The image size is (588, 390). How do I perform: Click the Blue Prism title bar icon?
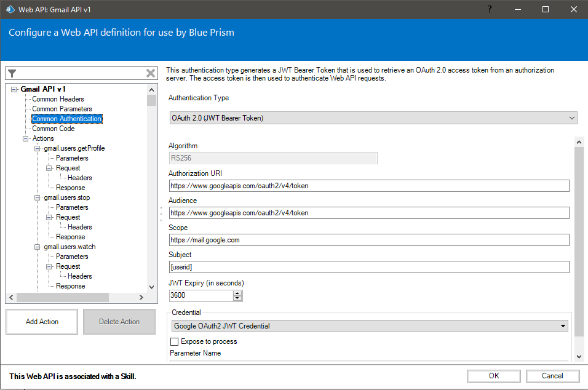coord(10,9)
